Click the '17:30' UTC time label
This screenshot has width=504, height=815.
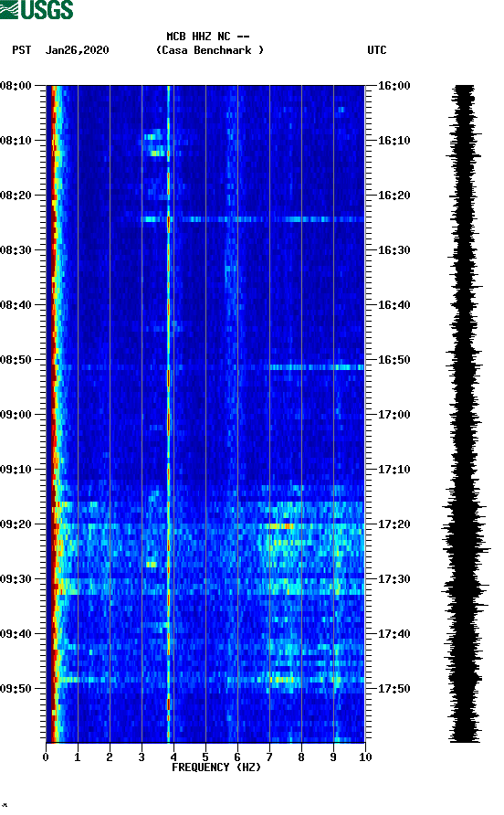(394, 579)
